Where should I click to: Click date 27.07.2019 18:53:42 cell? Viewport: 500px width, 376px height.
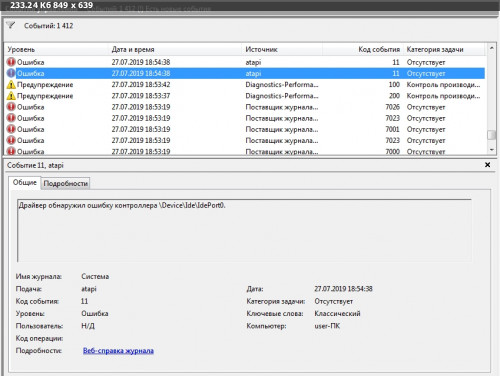141,85
